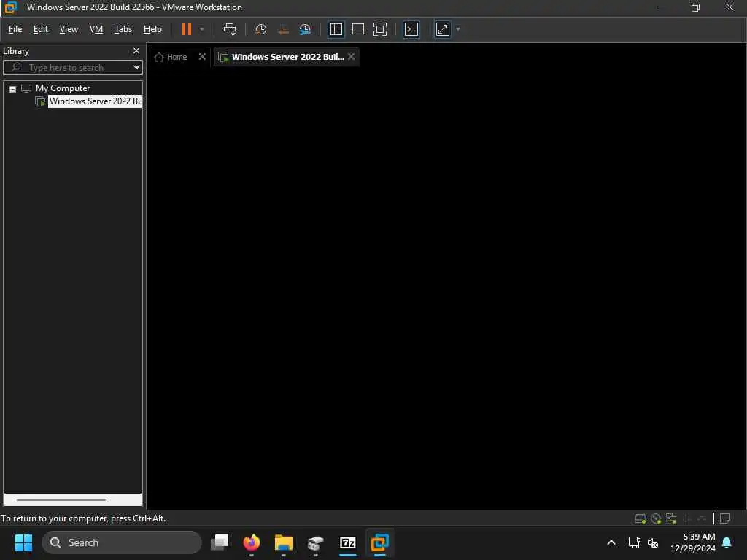Open File Explorer from the taskbar
Image resolution: width=747 pixels, height=560 pixels.
(x=284, y=542)
